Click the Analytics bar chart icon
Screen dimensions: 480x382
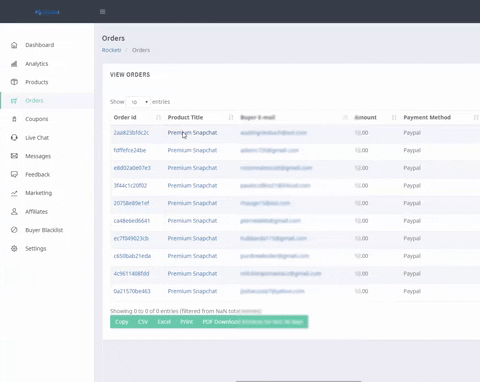[x=14, y=64]
